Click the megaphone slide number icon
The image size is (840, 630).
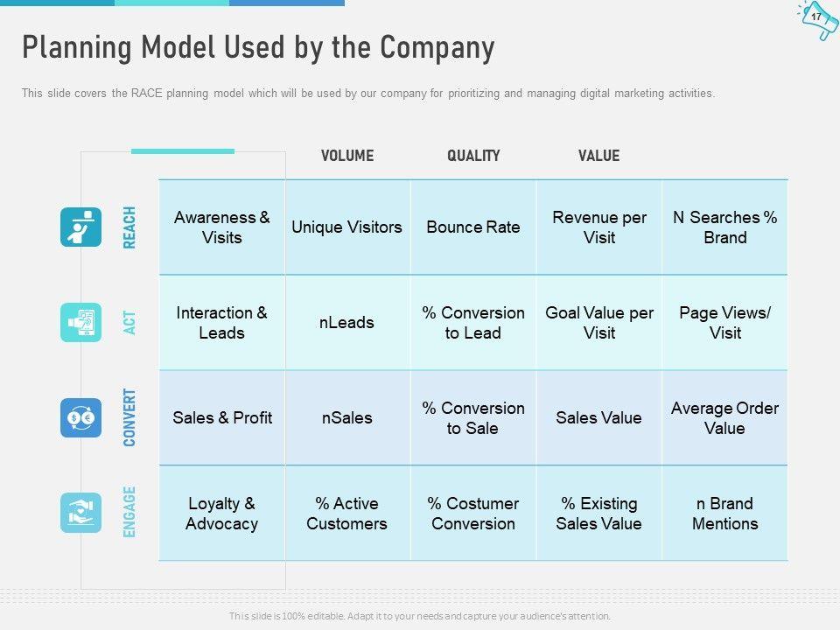click(x=817, y=19)
